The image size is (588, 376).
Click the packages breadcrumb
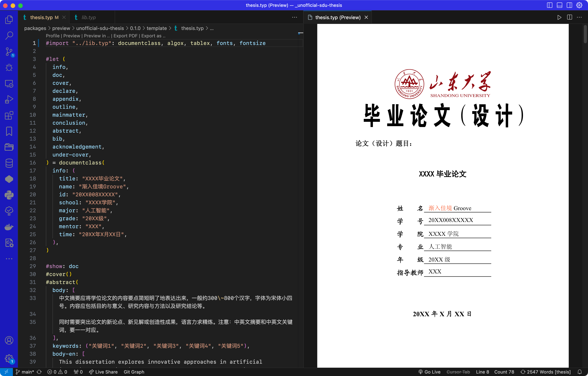point(35,28)
